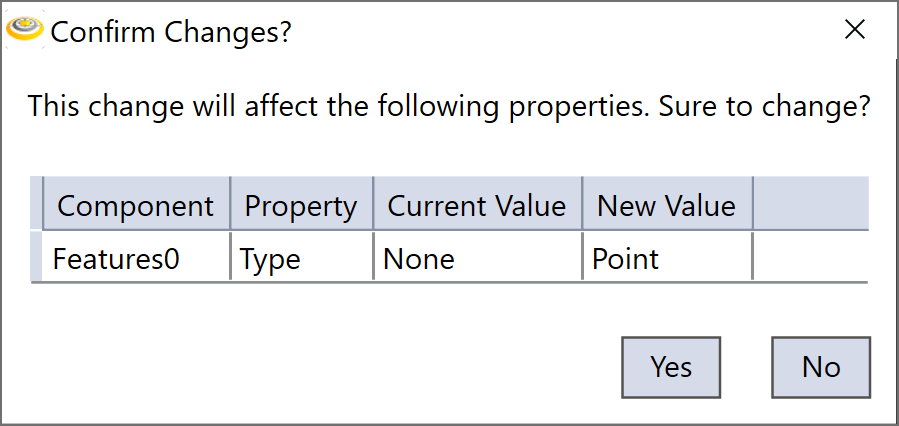This screenshot has height=426, width=899.
Task: Click the Property column header
Action: [301, 205]
